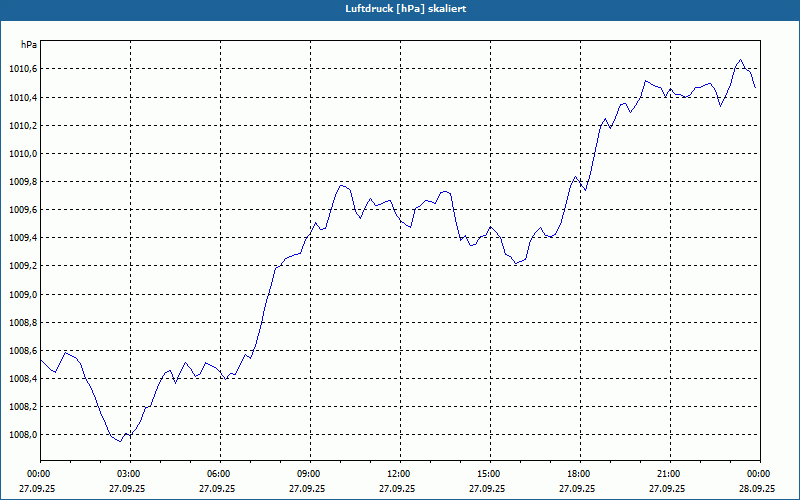The width and height of the screenshot is (800, 500).
Task: Click the chart title 'Luftdruck [hPa] skaliert'
Action: pyautogui.click(x=406, y=9)
